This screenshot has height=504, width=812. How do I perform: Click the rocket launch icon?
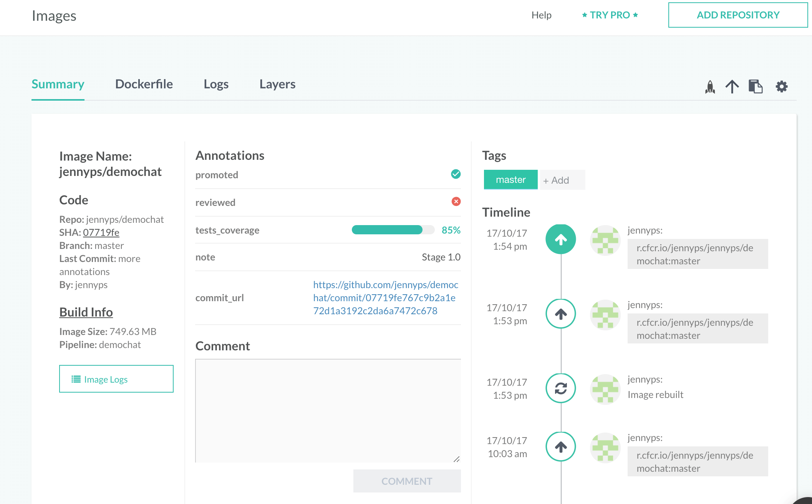(x=710, y=87)
